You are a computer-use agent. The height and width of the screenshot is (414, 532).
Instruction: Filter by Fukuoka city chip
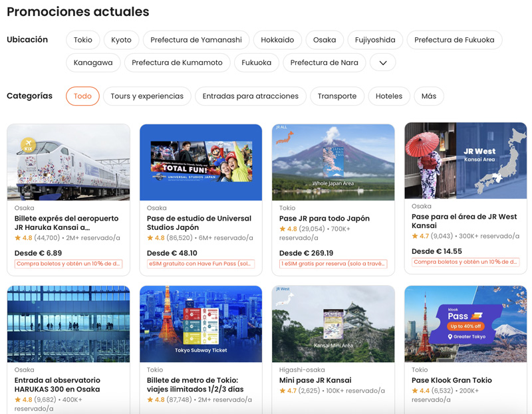tap(257, 62)
